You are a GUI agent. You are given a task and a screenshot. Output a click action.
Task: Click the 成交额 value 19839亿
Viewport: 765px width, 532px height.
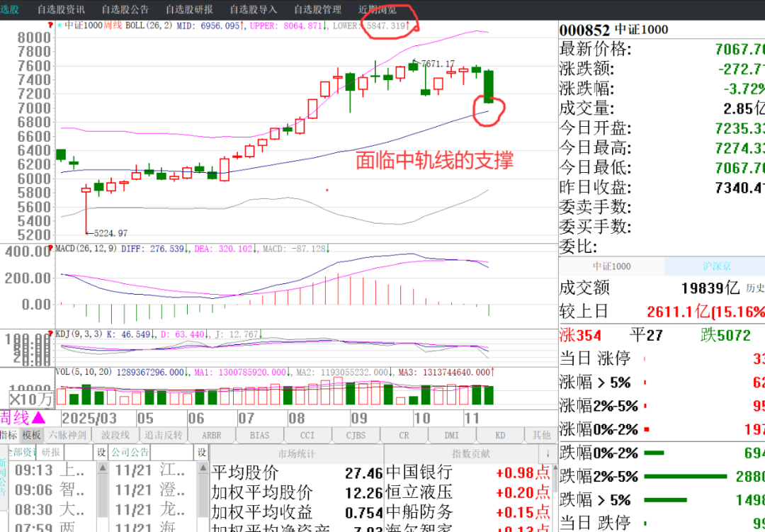tap(710, 288)
